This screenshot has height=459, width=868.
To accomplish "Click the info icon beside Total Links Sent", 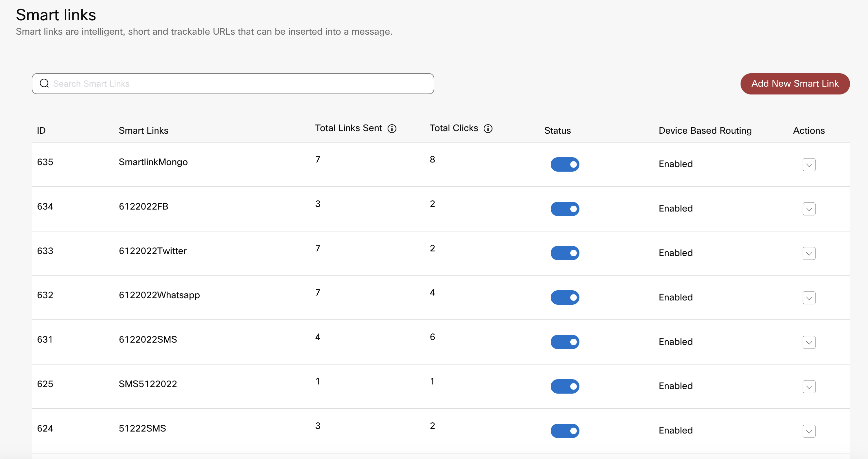I will 392,128.
